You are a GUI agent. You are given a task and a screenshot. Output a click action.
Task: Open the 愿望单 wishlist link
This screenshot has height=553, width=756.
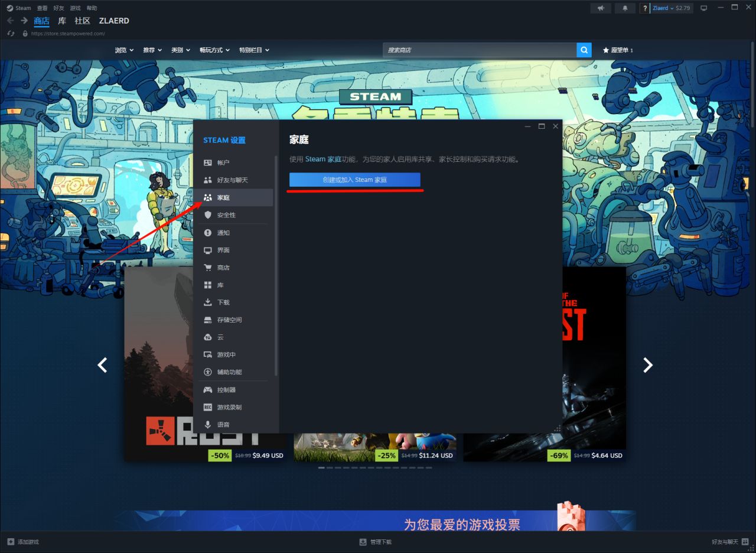point(618,50)
